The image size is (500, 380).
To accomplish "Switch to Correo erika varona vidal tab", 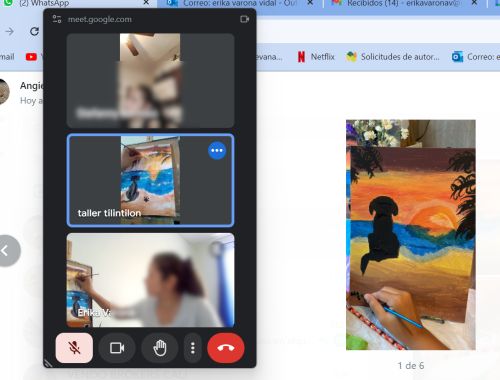I will click(x=237, y=3).
